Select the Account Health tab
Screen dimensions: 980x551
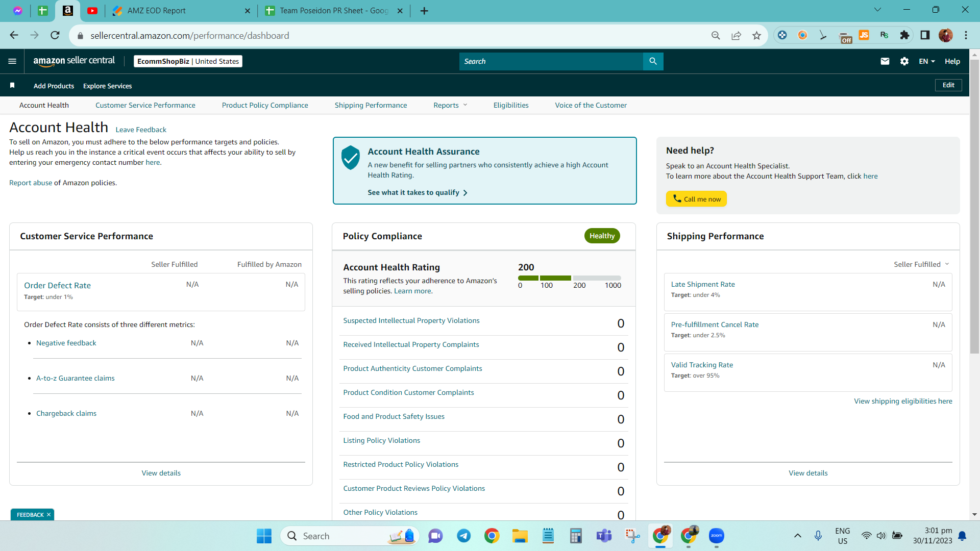tap(44, 105)
